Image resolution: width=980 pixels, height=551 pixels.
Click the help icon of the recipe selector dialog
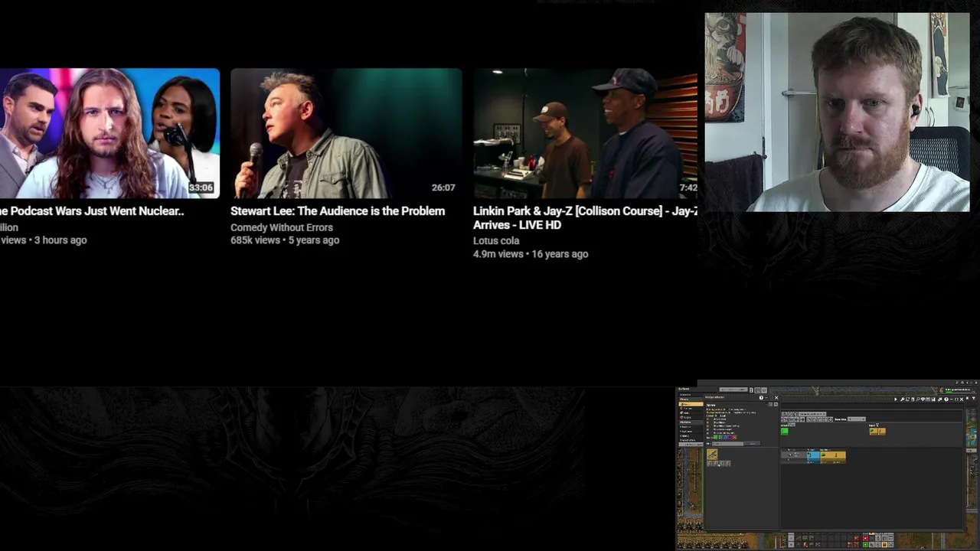click(x=761, y=398)
